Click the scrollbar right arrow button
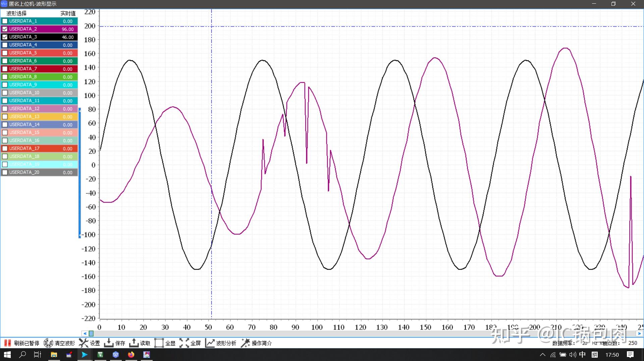 pos(639,334)
